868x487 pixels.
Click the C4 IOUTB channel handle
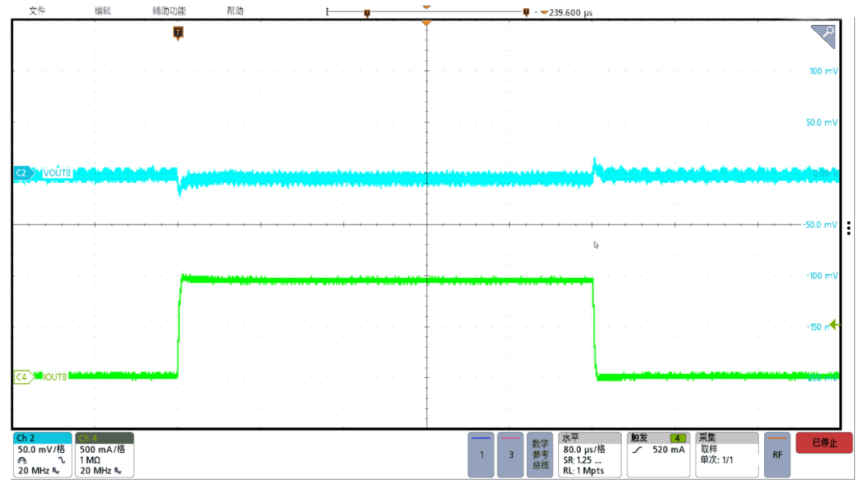[x=24, y=377]
